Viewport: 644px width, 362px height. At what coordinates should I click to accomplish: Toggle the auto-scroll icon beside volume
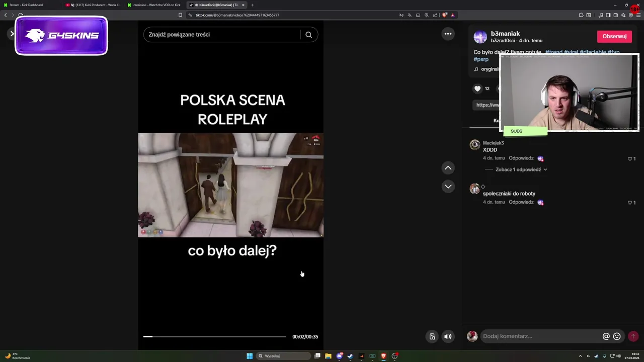(x=432, y=336)
